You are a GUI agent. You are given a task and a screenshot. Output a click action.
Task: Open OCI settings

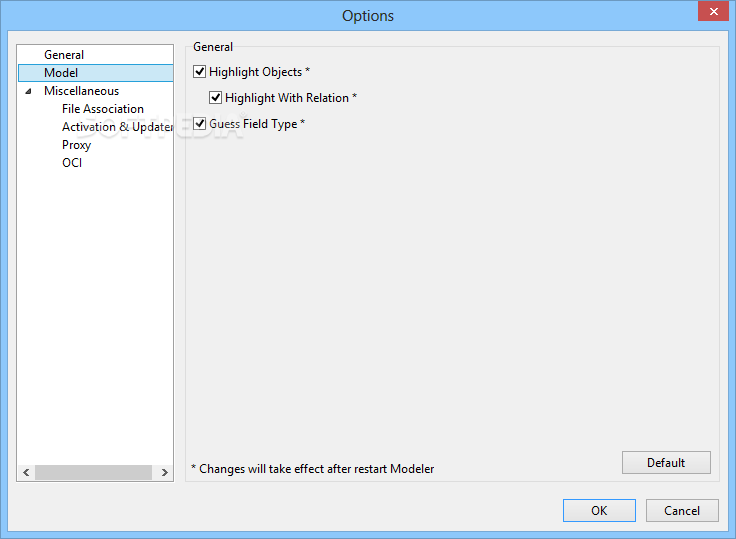72,162
